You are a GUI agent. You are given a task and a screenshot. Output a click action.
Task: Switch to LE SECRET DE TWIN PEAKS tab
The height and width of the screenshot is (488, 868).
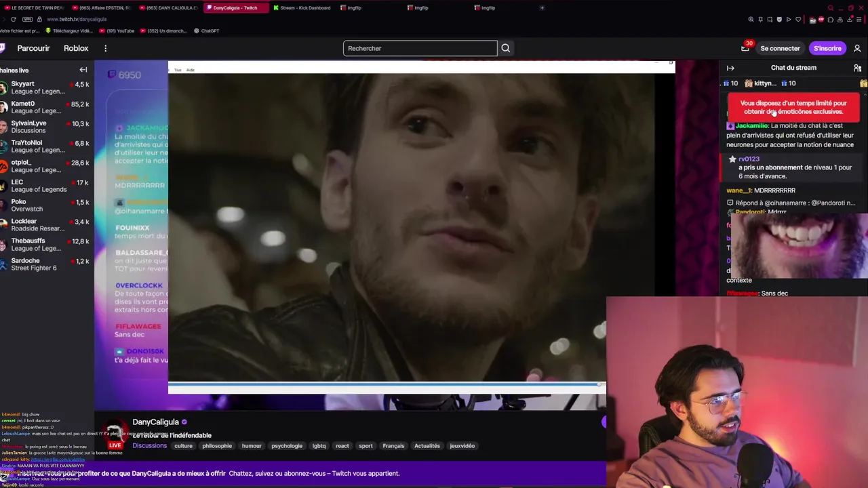point(34,7)
